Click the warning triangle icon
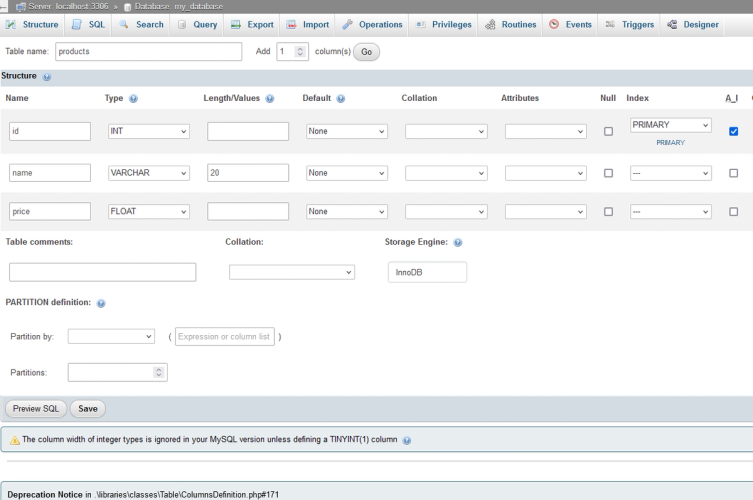Image resolution: width=753 pixels, height=500 pixels. 15,440
